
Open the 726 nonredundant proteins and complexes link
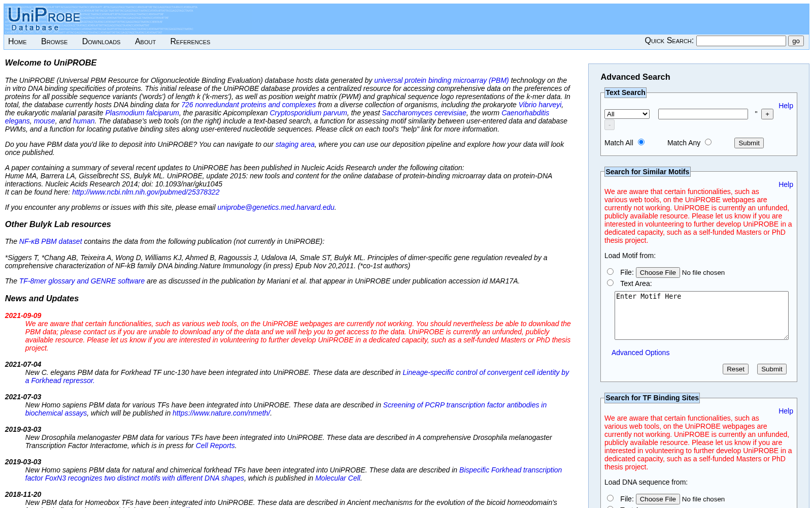click(x=248, y=105)
